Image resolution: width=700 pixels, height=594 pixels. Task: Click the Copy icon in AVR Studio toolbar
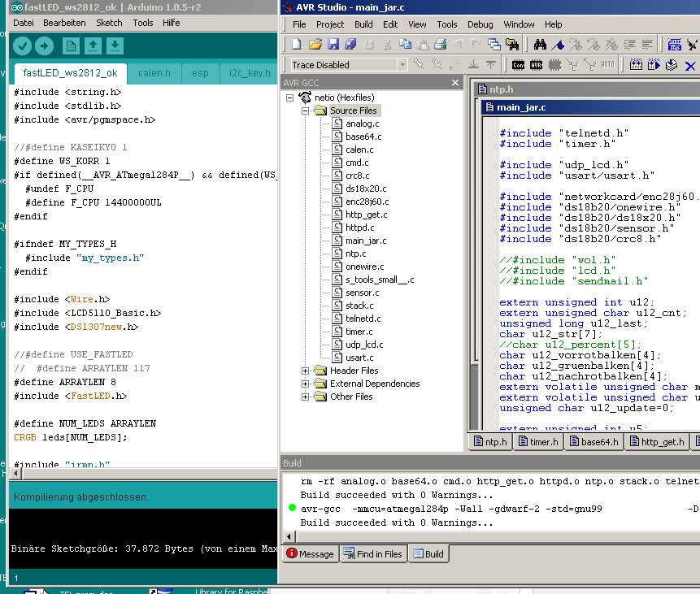tap(405, 44)
